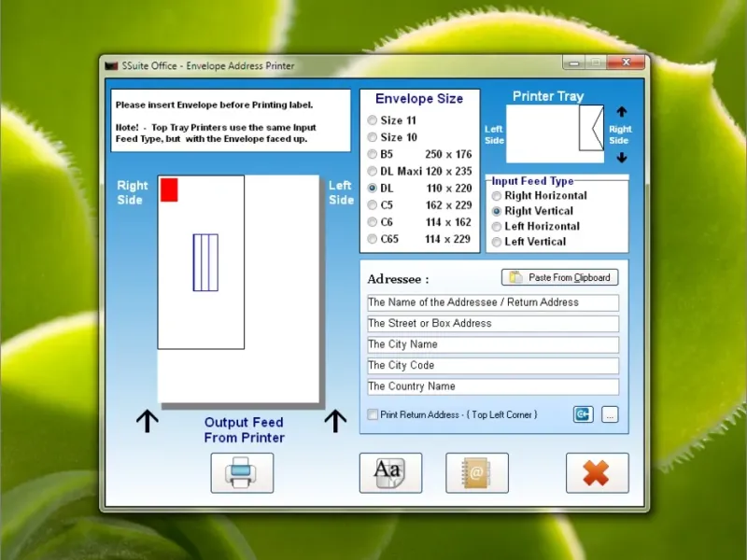Click the printer tray down arrow
Viewport: 747px width, 560px height.
(622, 157)
